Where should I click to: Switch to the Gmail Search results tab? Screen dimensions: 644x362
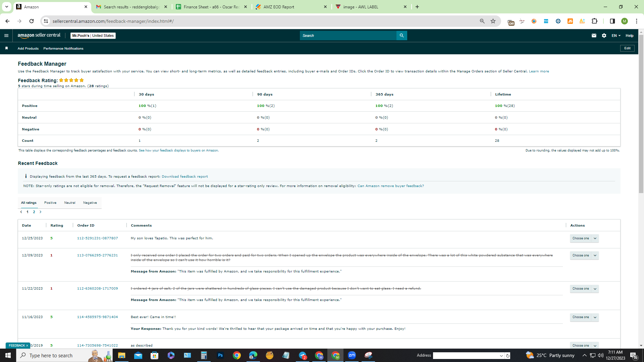pyautogui.click(x=131, y=7)
